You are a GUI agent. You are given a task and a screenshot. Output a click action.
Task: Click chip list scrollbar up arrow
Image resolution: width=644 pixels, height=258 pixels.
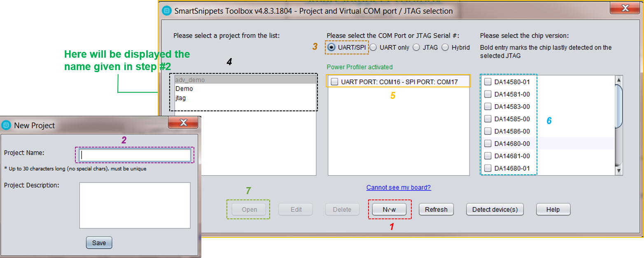(618, 80)
